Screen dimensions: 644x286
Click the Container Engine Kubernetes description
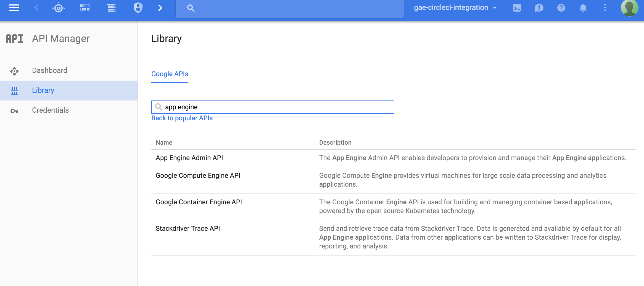[x=466, y=206]
